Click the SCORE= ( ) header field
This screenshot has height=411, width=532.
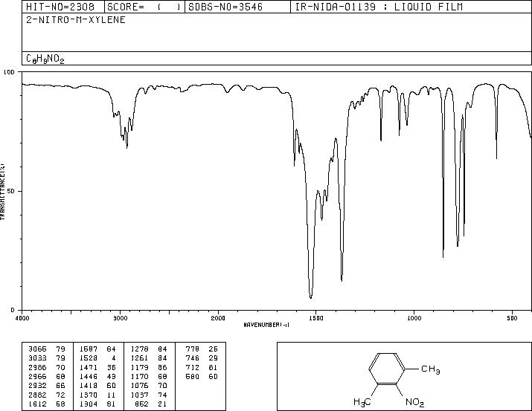point(144,7)
